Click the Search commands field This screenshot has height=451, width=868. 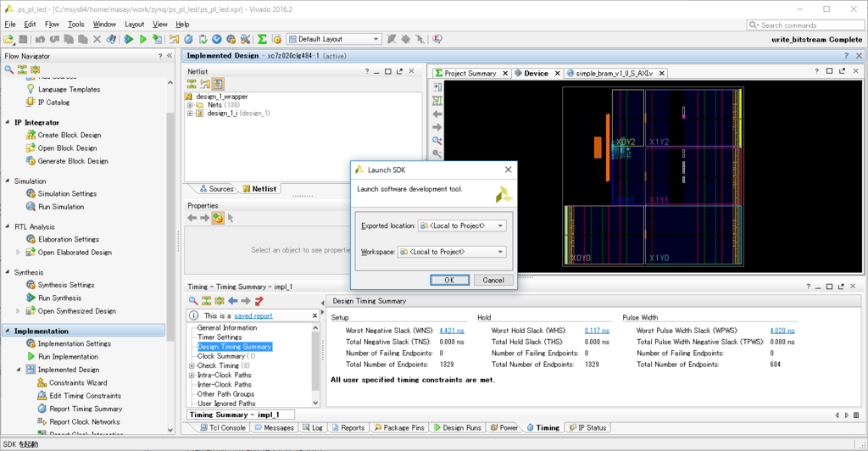[805, 25]
